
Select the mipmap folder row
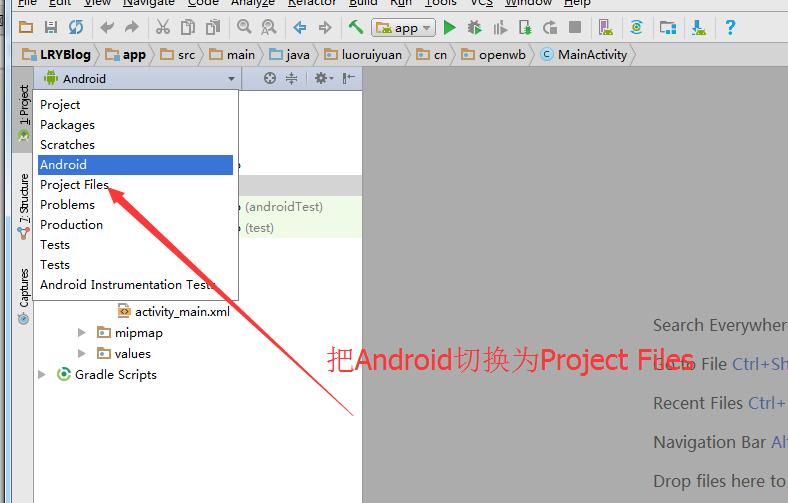pos(130,333)
